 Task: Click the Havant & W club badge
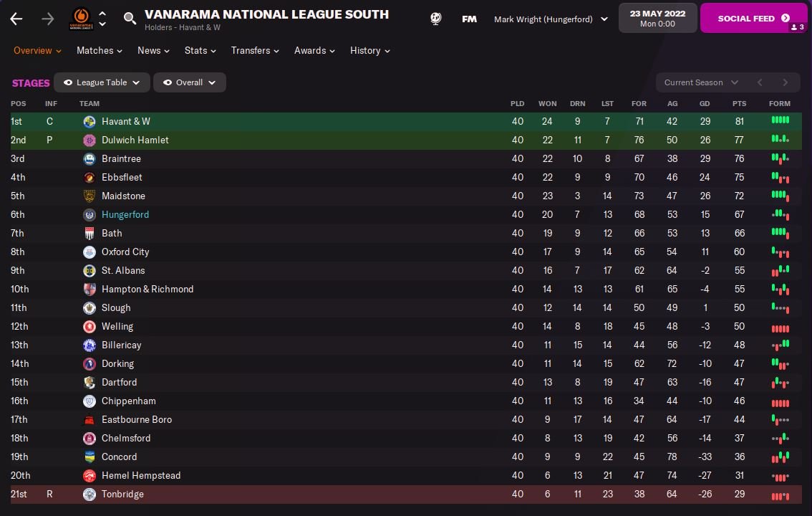coord(90,121)
